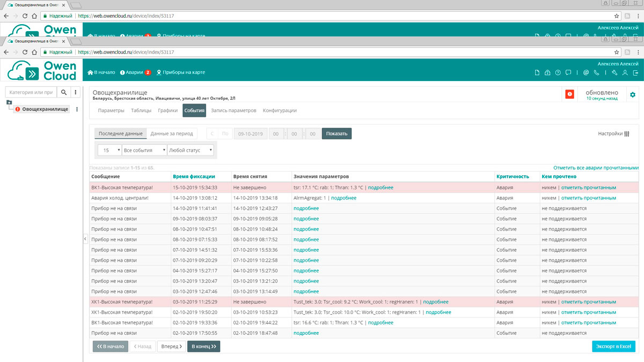The height and width of the screenshot is (362, 644).
Task: Select the Последние данные toggle
Action: [x=120, y=134]
